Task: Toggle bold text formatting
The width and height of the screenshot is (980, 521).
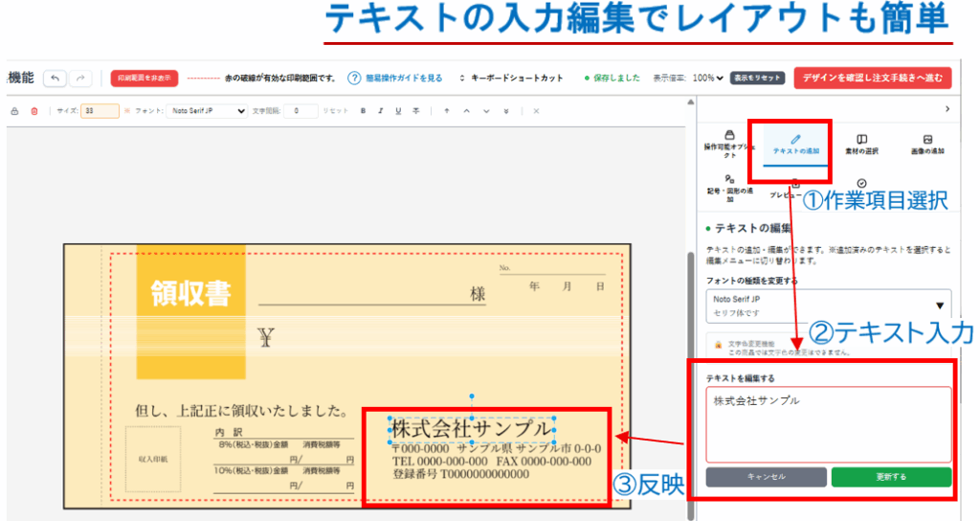Action: pos(364,111)
